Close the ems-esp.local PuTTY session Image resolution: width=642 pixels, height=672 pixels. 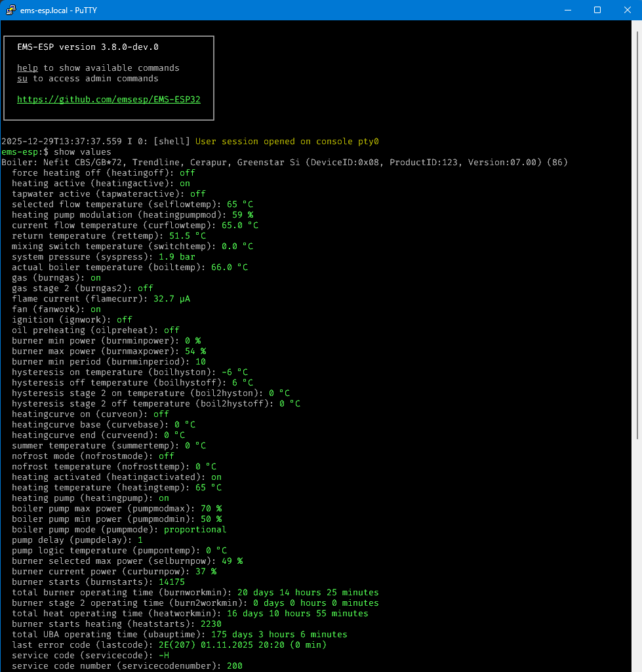pyautogui.click(x=627, y=10)
